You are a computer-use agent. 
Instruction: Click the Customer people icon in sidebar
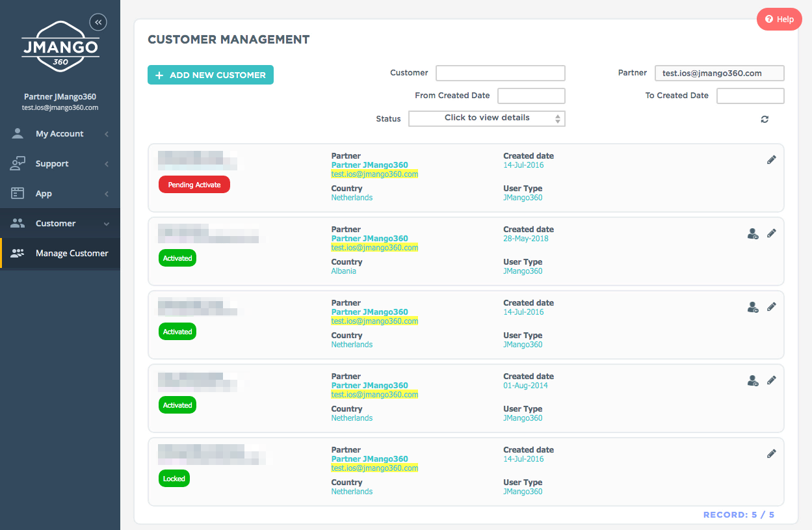pos(18,223)
